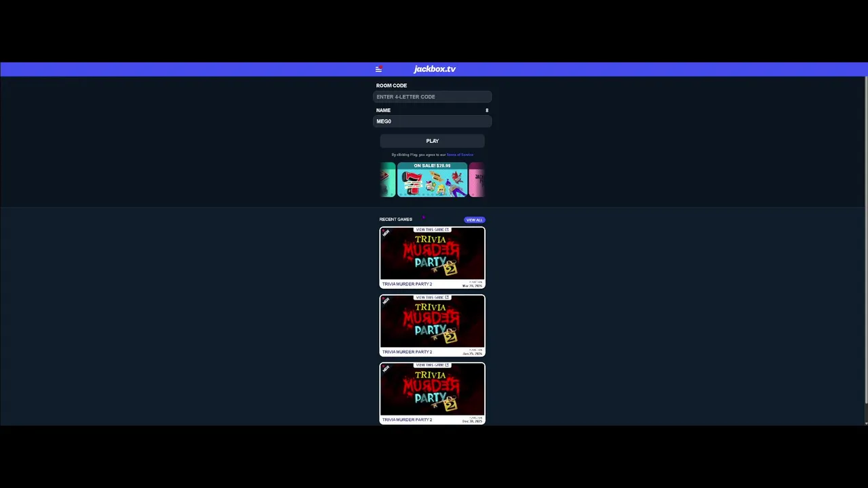868x488 pixels.
Task: Click the NEW badge on Dec 30 card
Action: tap(386, 369)
